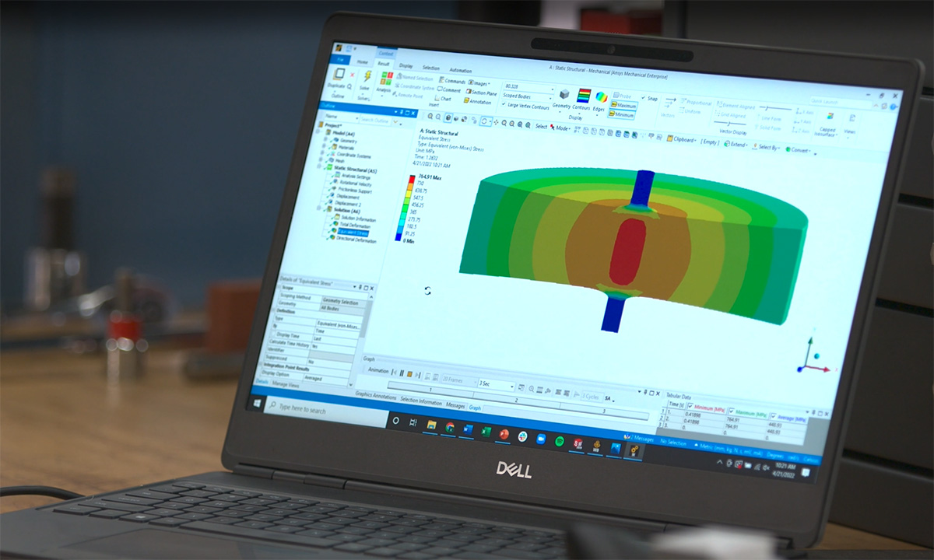Click the Select mode button
This screenshot has height=560, width=934.
pyautogui.click(x=541, y=126)
